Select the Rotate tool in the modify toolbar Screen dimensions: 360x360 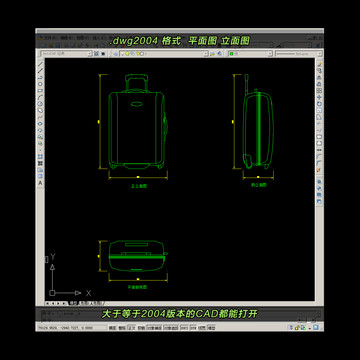319,104
